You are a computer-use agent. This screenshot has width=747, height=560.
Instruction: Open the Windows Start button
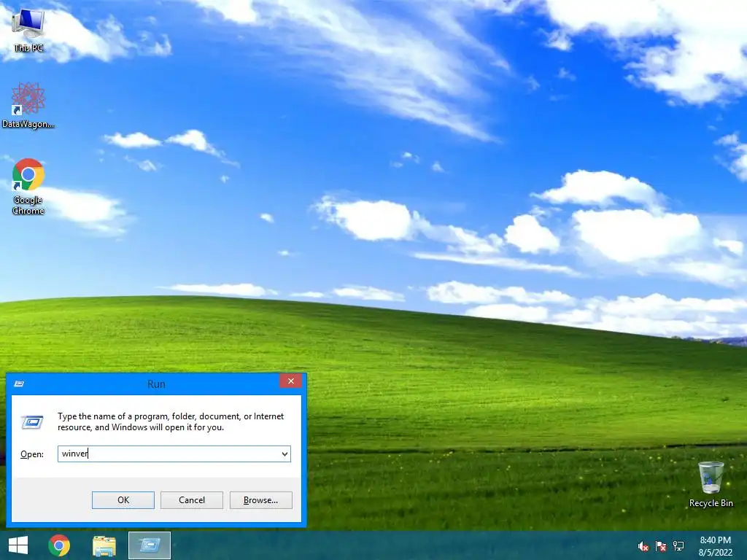click(x=18, y=545)
